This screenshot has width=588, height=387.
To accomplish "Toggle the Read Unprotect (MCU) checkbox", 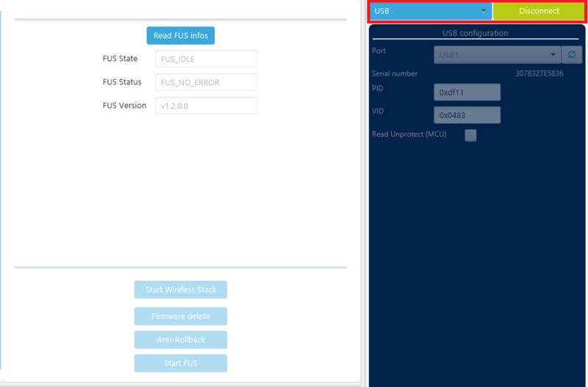I will 470,135.
